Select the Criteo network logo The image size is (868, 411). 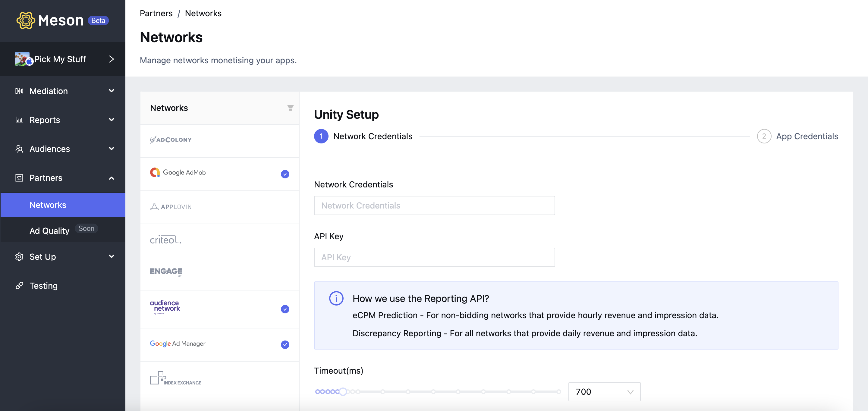tap(165, 240)
